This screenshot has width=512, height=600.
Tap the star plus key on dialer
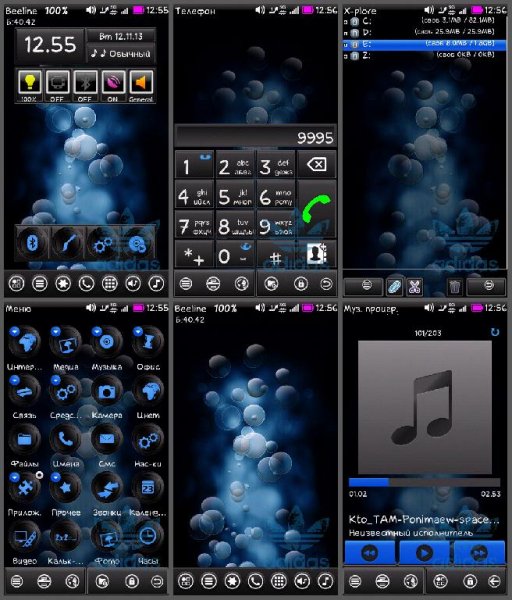194,254
